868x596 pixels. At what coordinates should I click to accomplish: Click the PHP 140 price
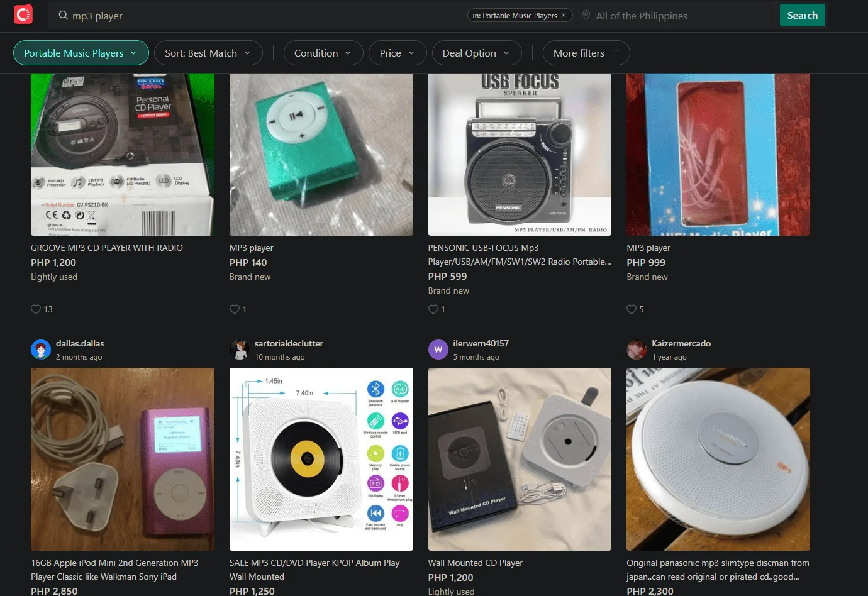tap(248, 262)
